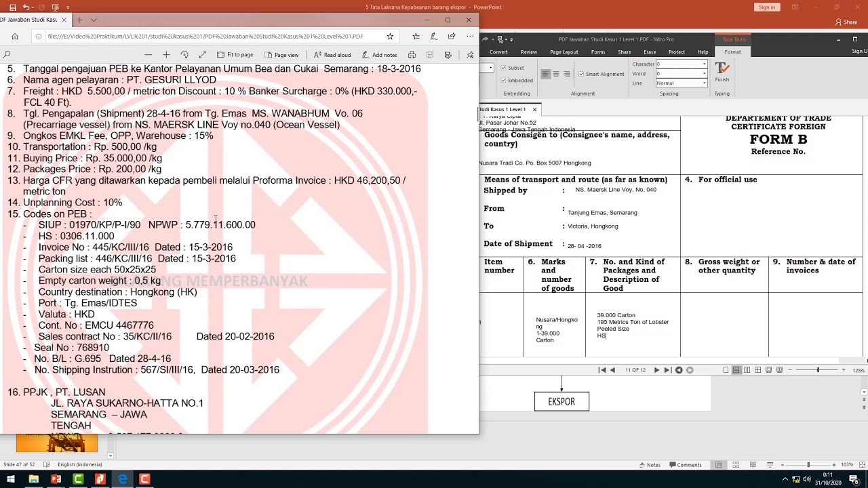Open Microsoft Edge from taskbar
The height and width of the screenshot is (488, 868).
(x=122, y=479)
